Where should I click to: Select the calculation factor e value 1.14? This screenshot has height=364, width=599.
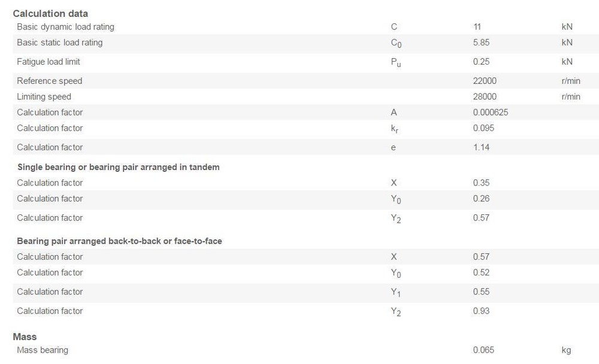pyautogui.click(x=481, y=147)
